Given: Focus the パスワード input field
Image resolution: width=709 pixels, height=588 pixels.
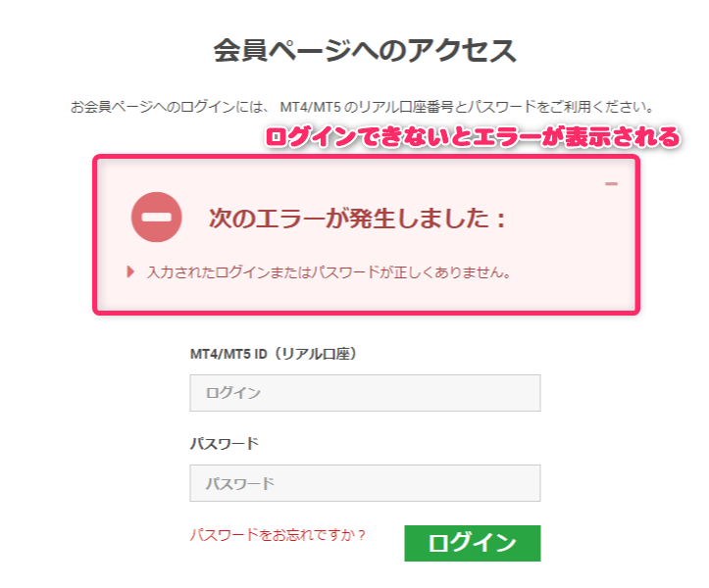Looking at the screenshot, I should click(365, 483).
